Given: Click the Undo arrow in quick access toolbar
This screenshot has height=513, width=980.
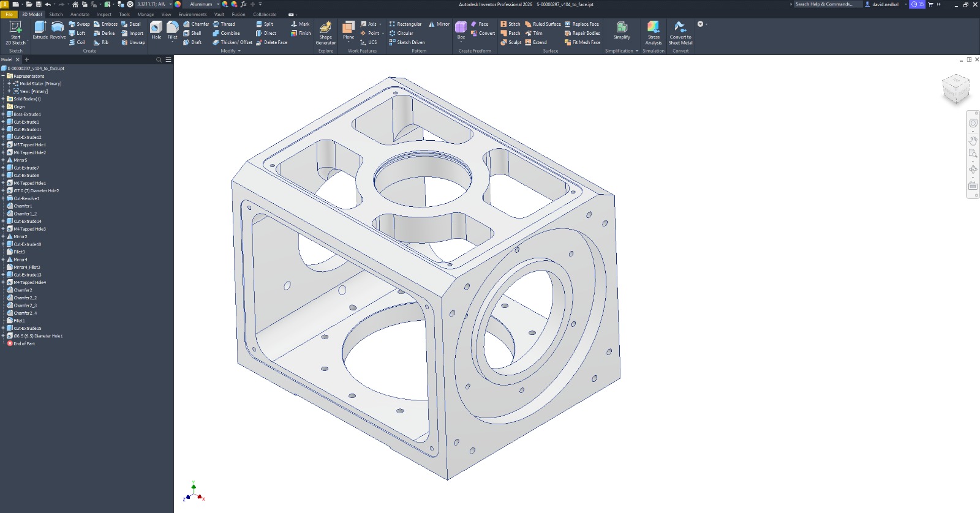Looking at the screenshot, I should coord(48,4).
